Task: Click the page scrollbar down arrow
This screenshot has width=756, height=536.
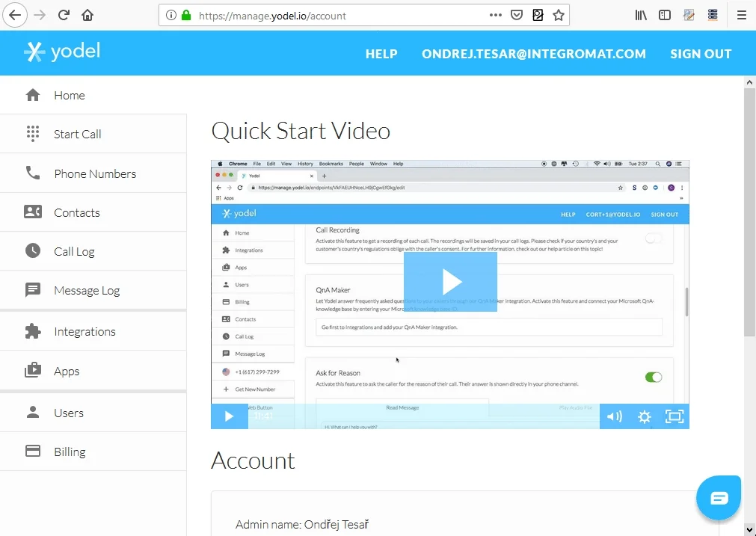Action: (749, 529)
